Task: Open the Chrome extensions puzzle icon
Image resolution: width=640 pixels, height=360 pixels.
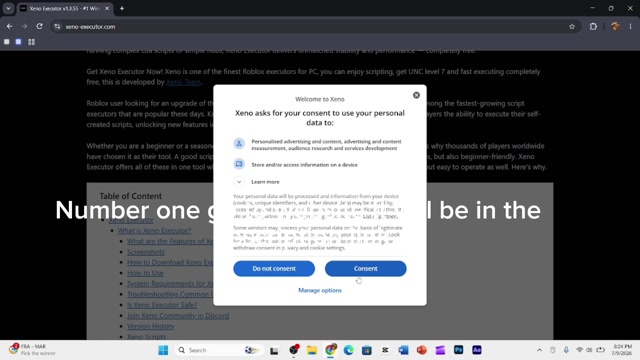Action: 593,27
